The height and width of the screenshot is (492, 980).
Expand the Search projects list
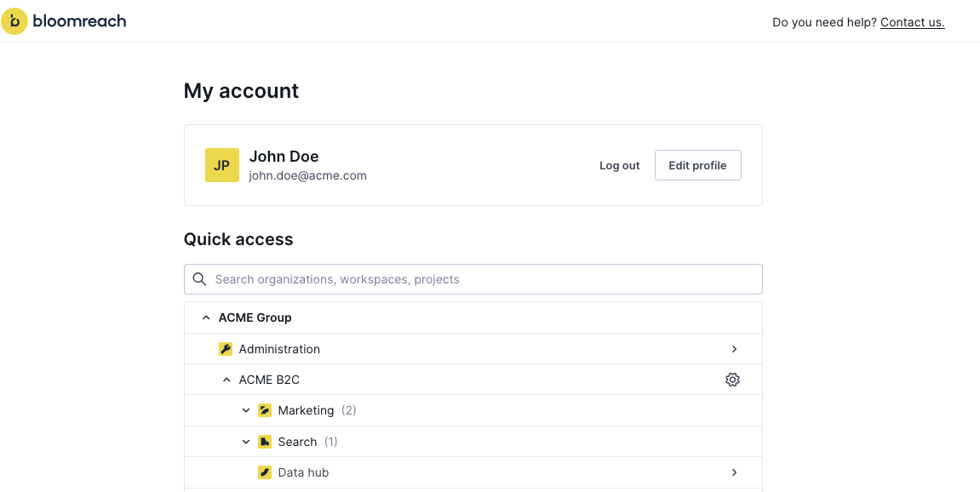tap(245, 442)
